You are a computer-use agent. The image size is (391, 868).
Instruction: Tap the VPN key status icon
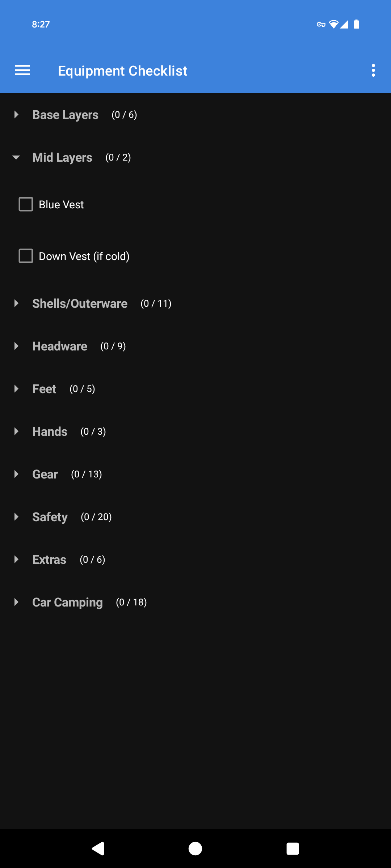pyautogui.click(x=321, y=24)
